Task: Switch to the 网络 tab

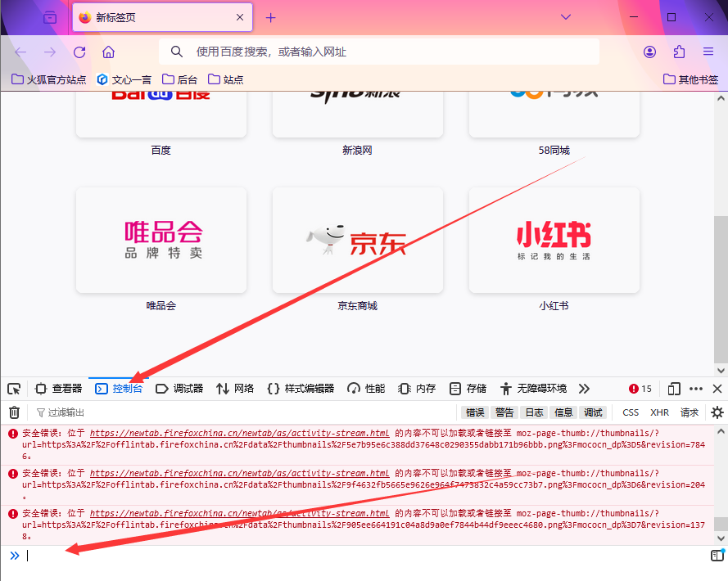Action: 235,389
